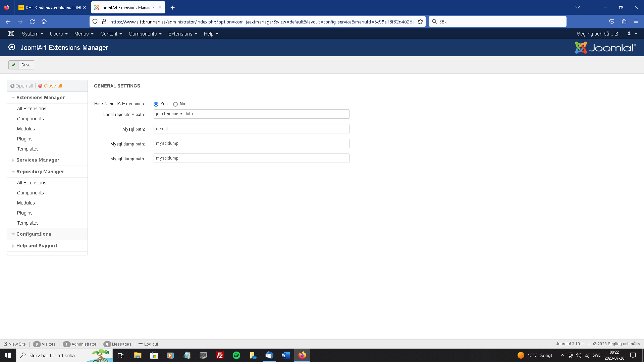Open the Extensions dropdown menu

point(182,34)
